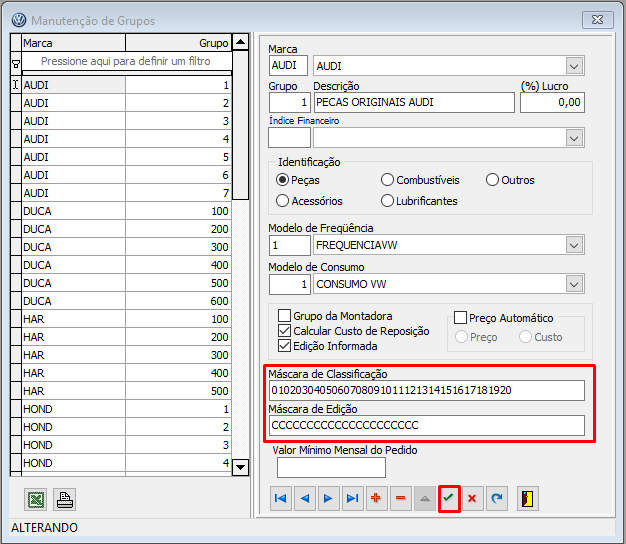The image size is (626, 544).
Task: Click the Descrição field PECAS ORIGINAIS AUDI
Action: (414, 102)
